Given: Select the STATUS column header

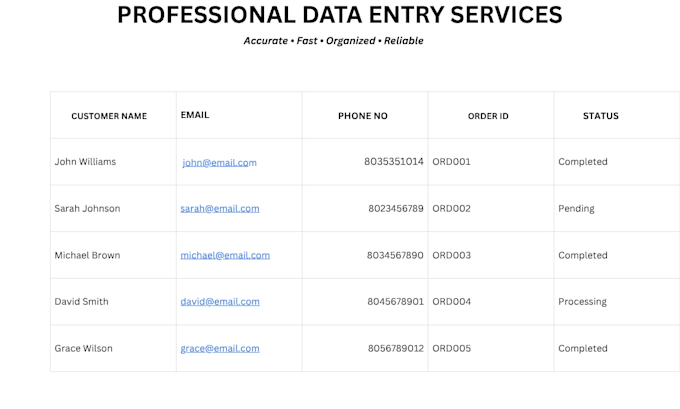Looking at the screenshot, I should click(x=617, y=115).
